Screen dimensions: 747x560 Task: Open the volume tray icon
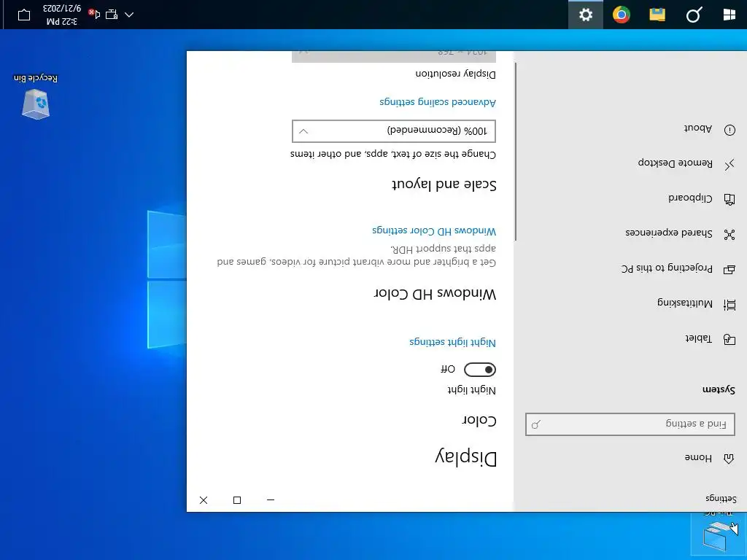pos(94,15)
